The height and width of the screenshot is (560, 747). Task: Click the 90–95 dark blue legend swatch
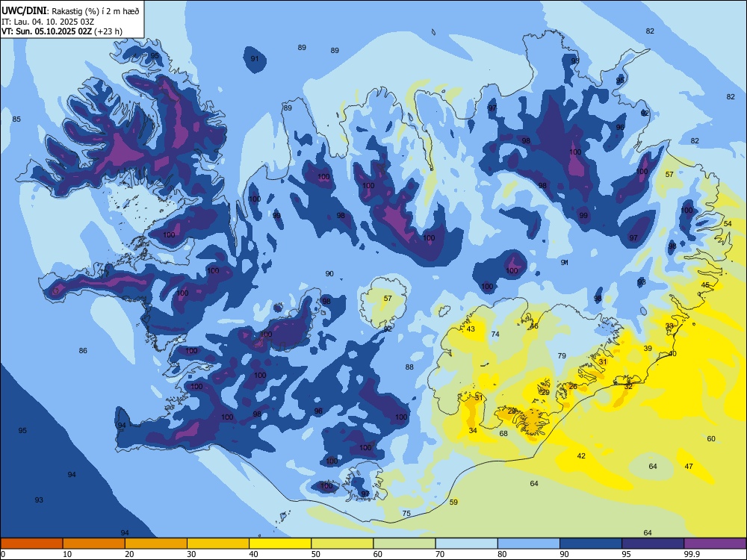coord(591,544)
